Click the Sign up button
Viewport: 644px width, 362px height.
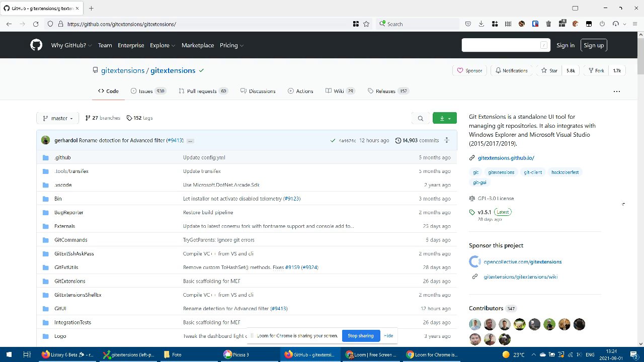point(594,45)
